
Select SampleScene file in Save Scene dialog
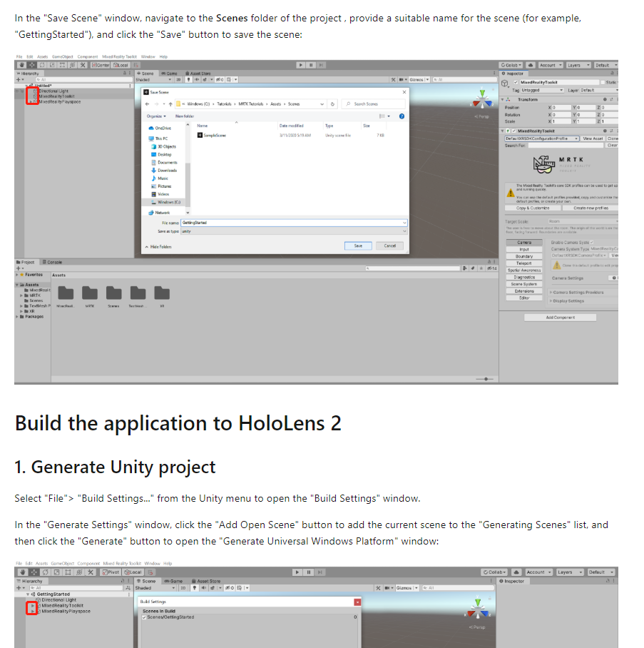(212, 135)
